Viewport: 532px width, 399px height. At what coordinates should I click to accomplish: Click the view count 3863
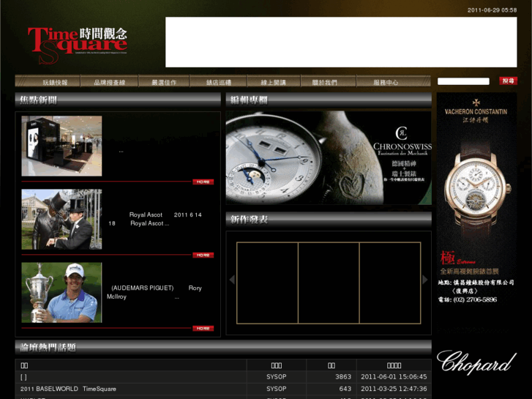click(x=343, y=377)
